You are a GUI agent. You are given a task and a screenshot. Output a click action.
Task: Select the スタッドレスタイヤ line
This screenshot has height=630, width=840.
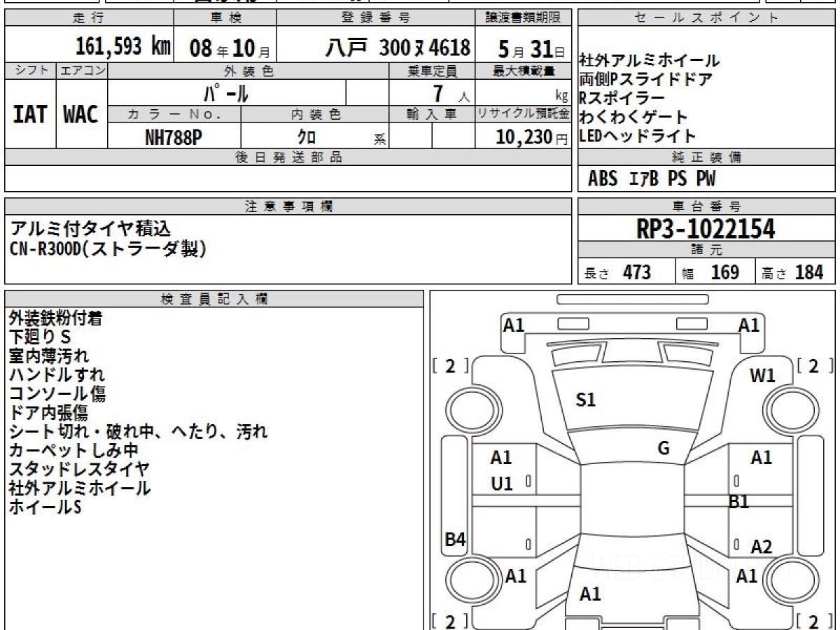[x=79, y=470]
